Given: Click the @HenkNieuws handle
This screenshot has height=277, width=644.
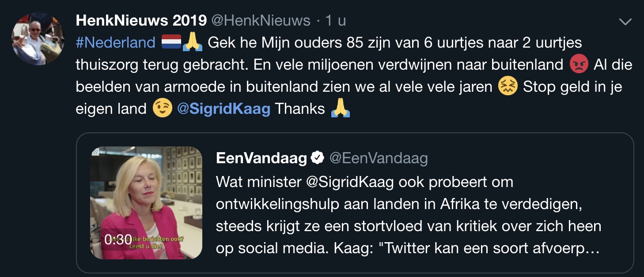Looking at the screenshot, I should (x=261, y=20).
